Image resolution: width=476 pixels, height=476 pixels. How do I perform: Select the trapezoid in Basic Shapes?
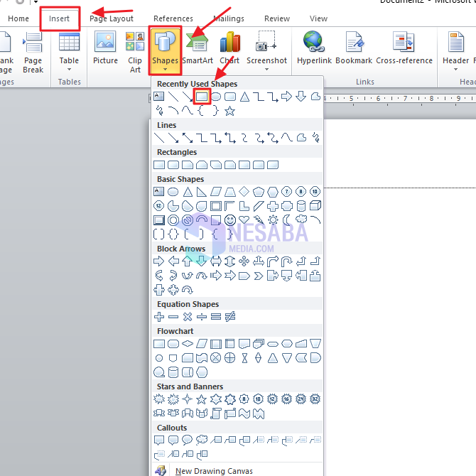(229, 192)
